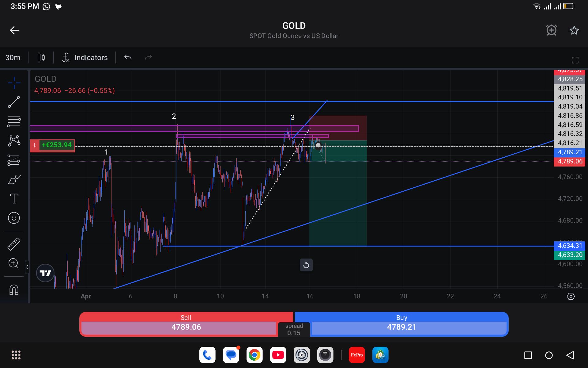Viewport: 588px width, 368px height.
Task: Select the ruler measure tool
Action: [x=14, y=244]
